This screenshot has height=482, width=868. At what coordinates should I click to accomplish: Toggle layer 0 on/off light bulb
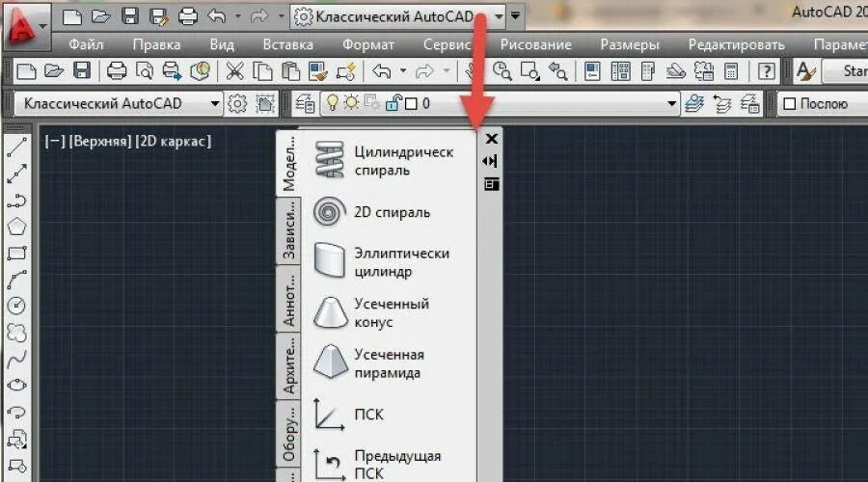[332, 103]
